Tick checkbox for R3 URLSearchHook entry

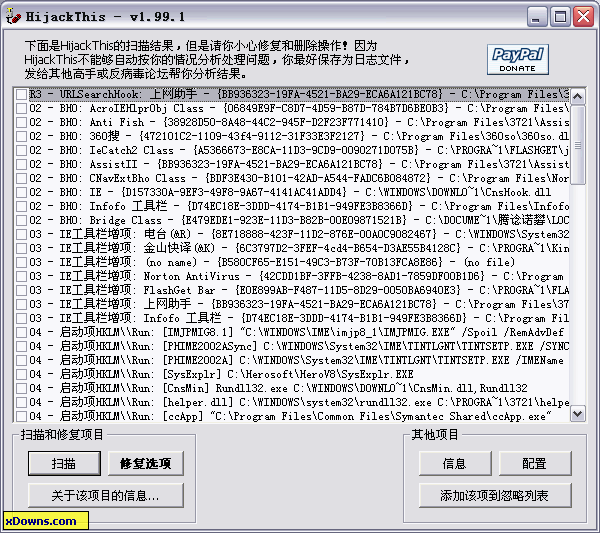point(21,94)
